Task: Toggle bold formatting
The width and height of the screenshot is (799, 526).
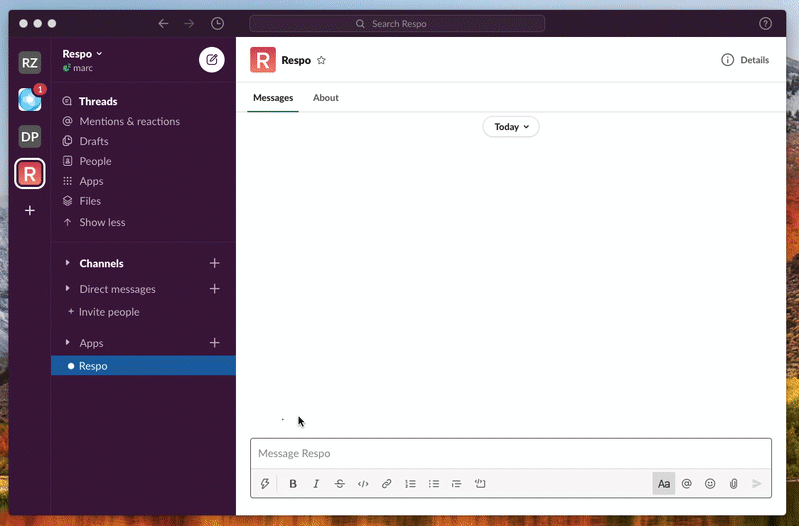Action: [x=292, y=484]
